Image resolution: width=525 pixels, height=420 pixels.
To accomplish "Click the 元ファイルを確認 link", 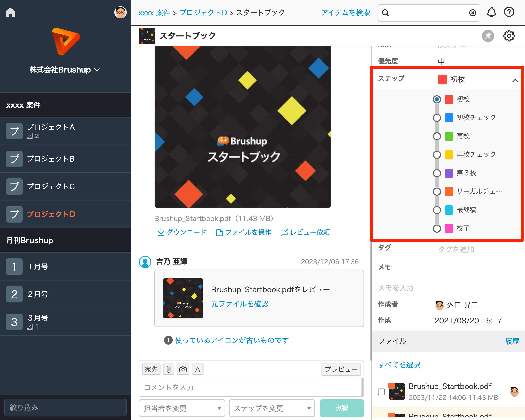I will point(240,304).
